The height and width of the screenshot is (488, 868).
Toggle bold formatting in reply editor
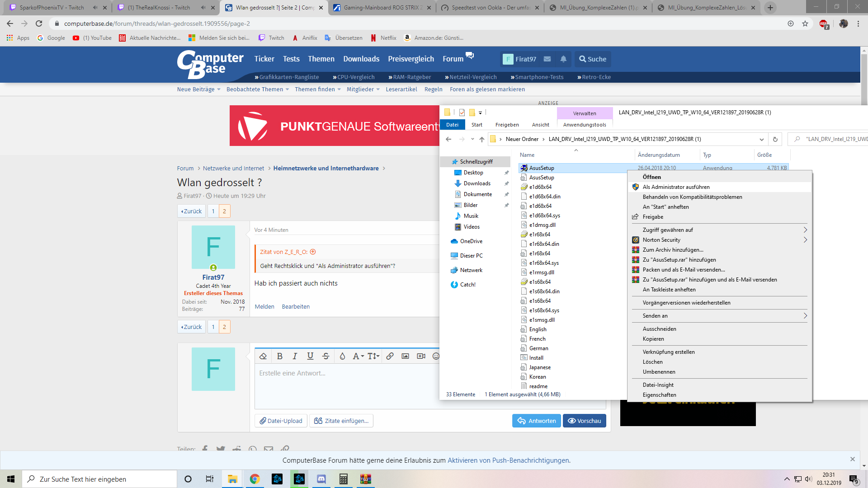pyautogui.click(x=280, y=356)
